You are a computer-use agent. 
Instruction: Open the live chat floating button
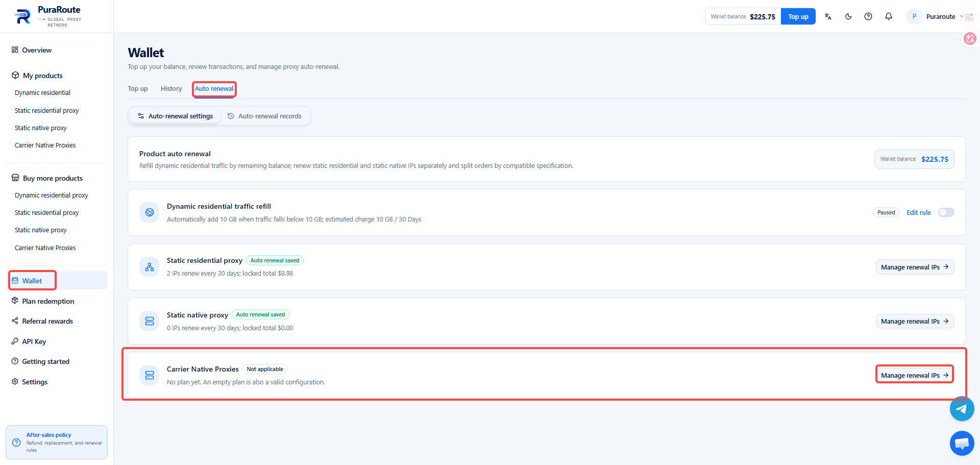(x=962, y=443)
